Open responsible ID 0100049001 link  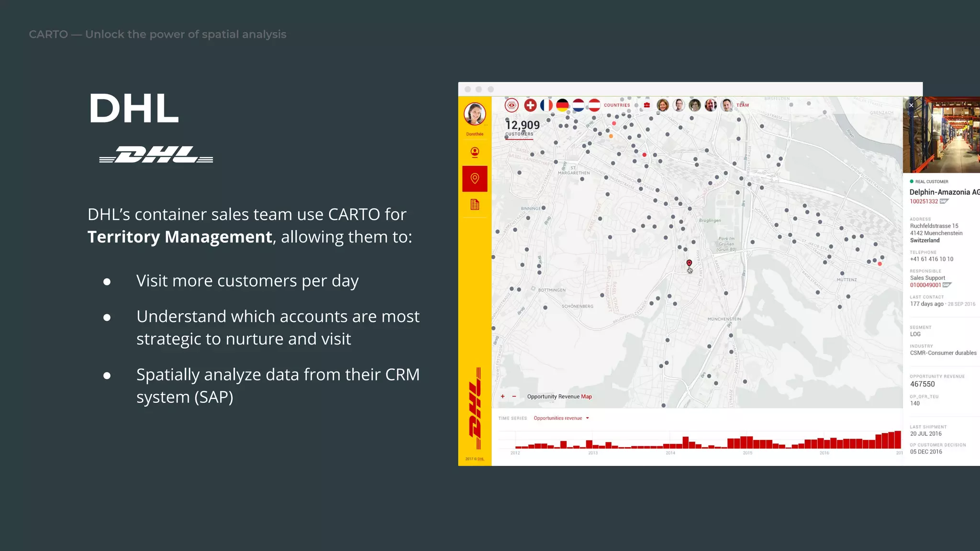point(925,285)
